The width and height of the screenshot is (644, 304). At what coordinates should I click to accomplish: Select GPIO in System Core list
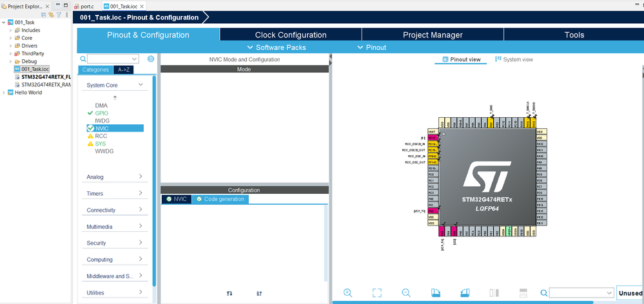coord(102,113)
